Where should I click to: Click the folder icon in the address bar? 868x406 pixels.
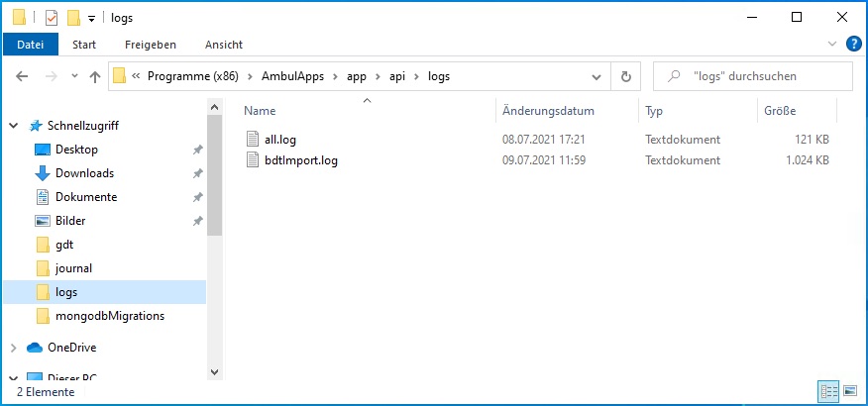119,76
